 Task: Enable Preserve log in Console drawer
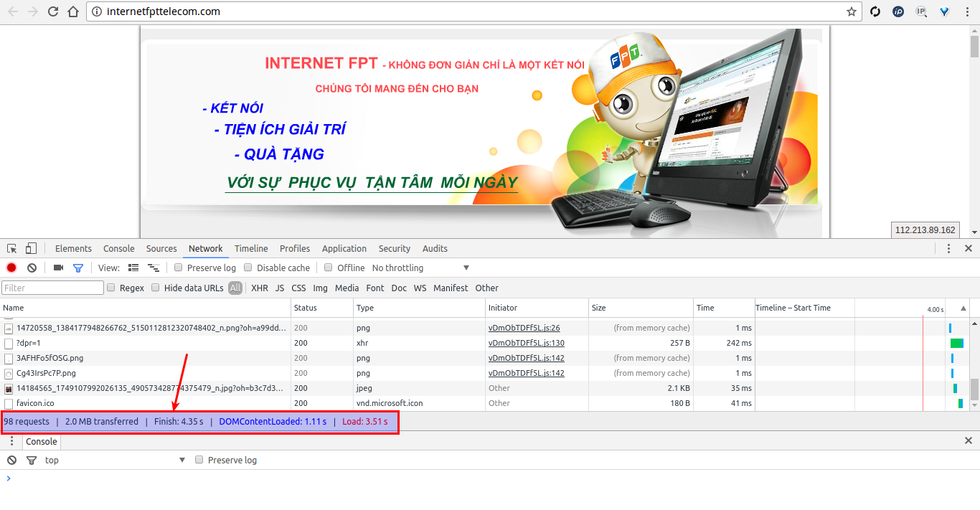[199, 460]
